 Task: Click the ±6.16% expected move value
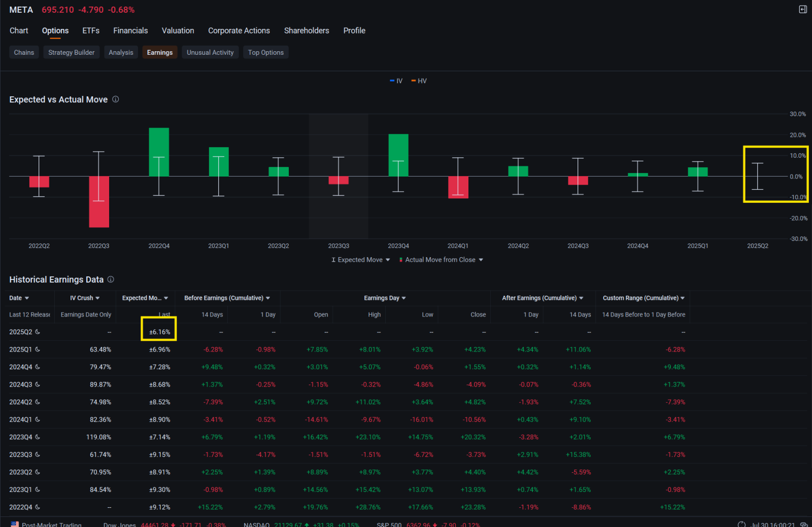[x=160, y=332]
